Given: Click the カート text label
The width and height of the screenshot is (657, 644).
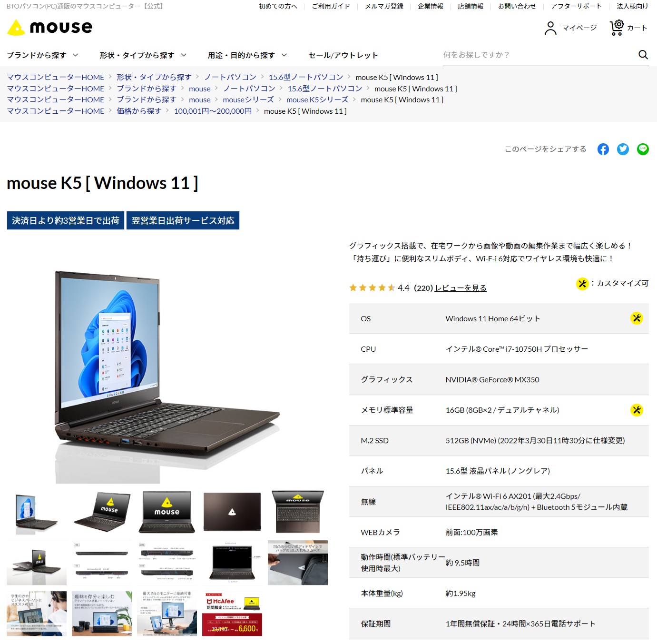Looking at the screenshot, I should (637, 28).
